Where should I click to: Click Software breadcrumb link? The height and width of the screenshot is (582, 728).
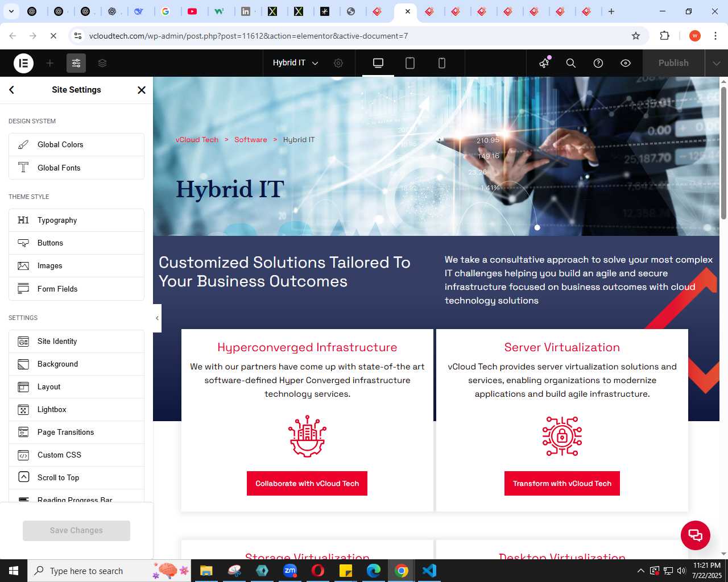[x=251, y=140]
